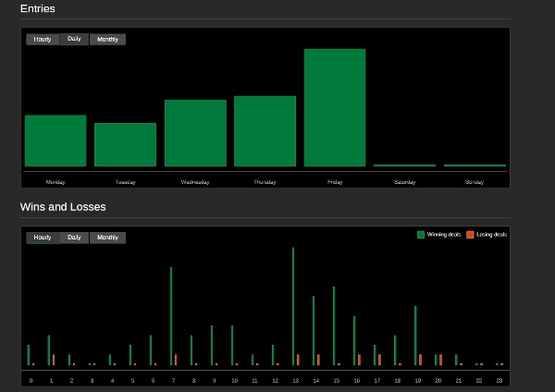Screen dimensions: 555x392
Task: Click the Sunday entries bar
Action: point(475,165)
